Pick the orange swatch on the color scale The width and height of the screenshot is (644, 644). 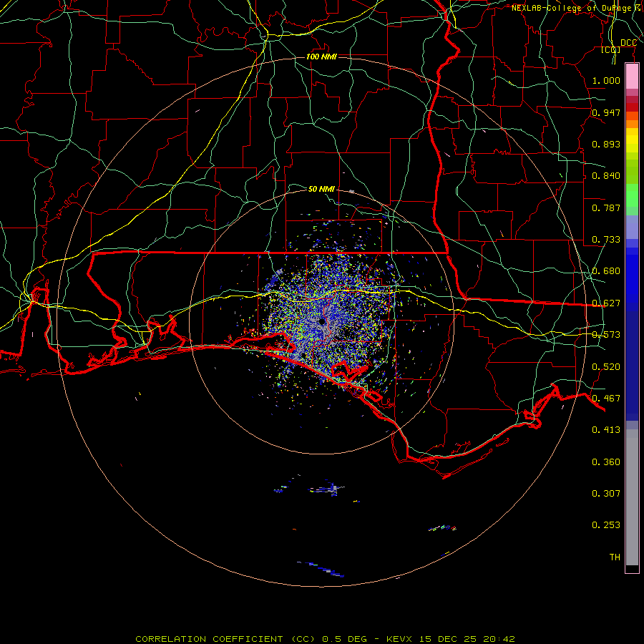[632, 123]
